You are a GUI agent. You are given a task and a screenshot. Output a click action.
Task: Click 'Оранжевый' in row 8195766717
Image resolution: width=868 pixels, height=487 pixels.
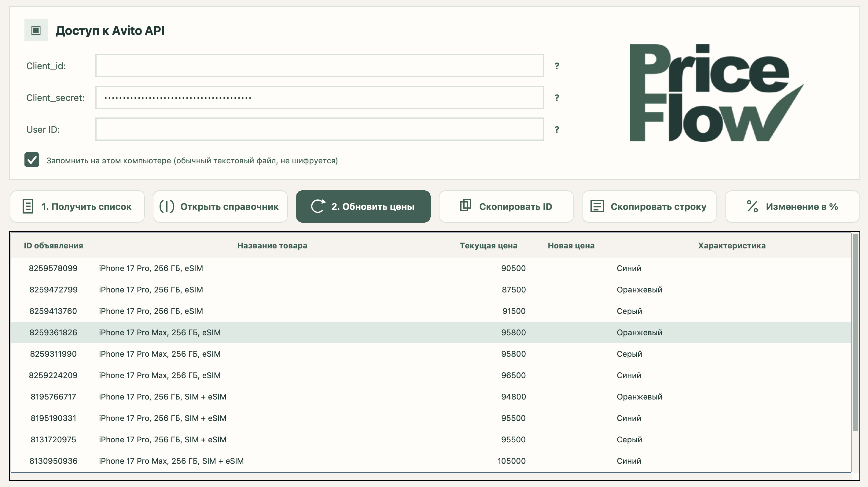639,397
